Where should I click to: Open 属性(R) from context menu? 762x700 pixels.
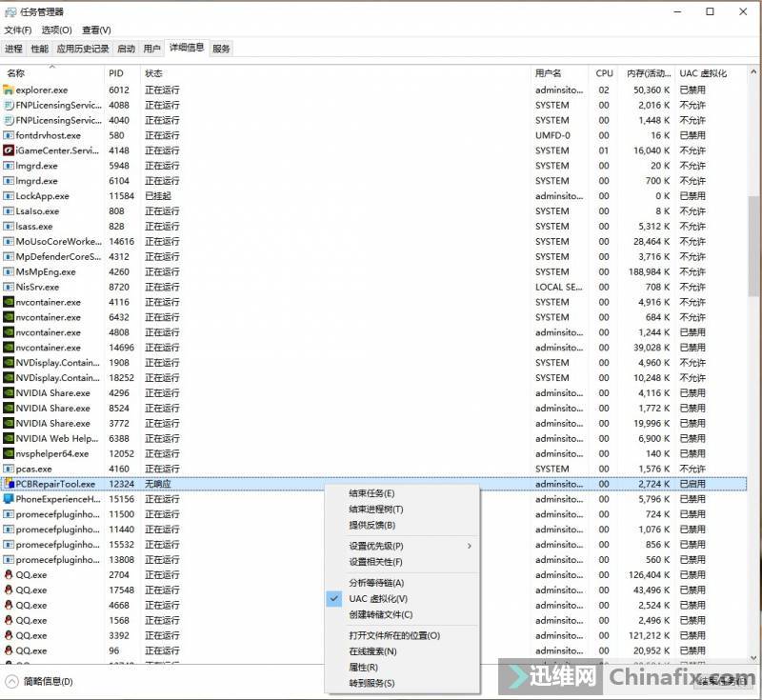pos(402,668)
